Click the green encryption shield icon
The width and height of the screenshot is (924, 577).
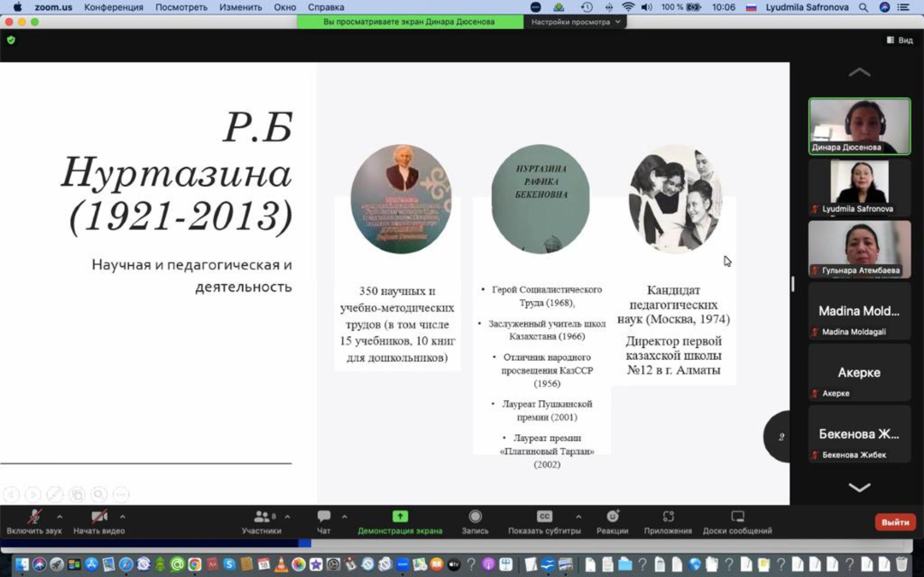(11, 40)
